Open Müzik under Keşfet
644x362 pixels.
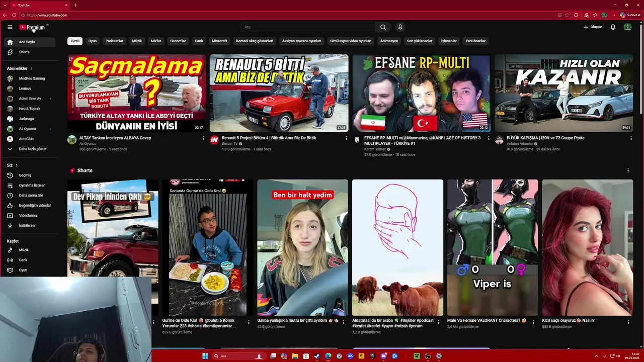29,250
